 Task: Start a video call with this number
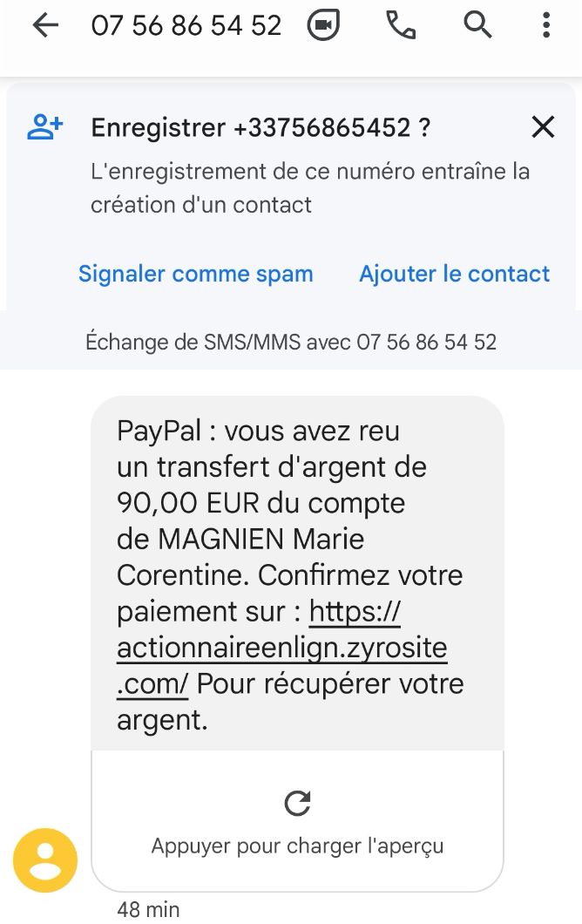tap(323, 25)
